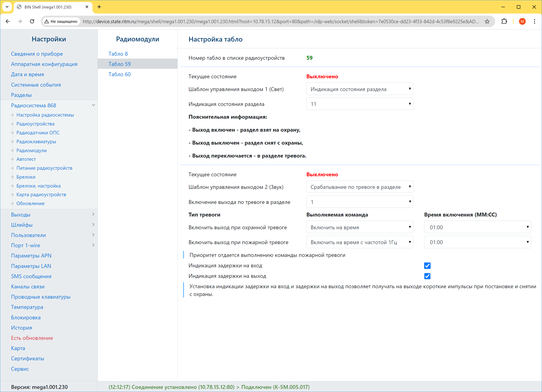Open the 'Блокировка' page

(26, 318)
